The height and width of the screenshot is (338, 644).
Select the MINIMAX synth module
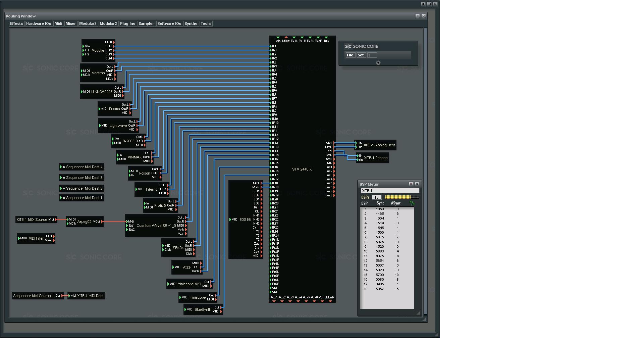point(135,157)
